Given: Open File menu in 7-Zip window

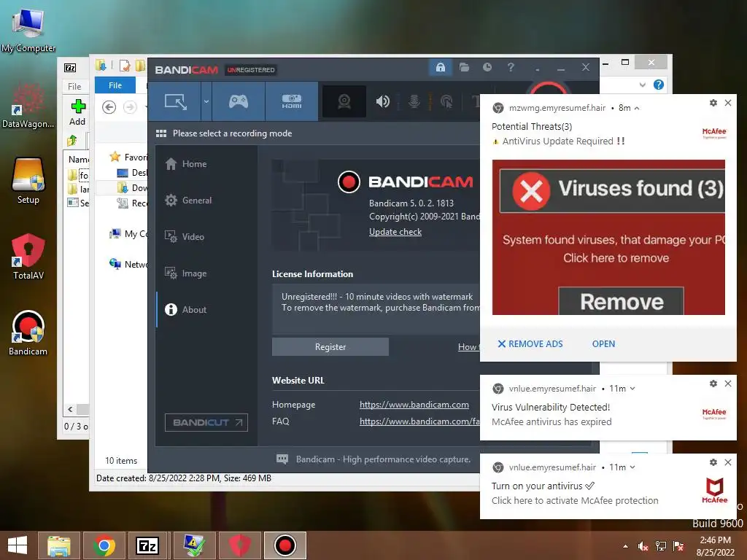Looking at the screenshot, I should [x=74, y=86].
